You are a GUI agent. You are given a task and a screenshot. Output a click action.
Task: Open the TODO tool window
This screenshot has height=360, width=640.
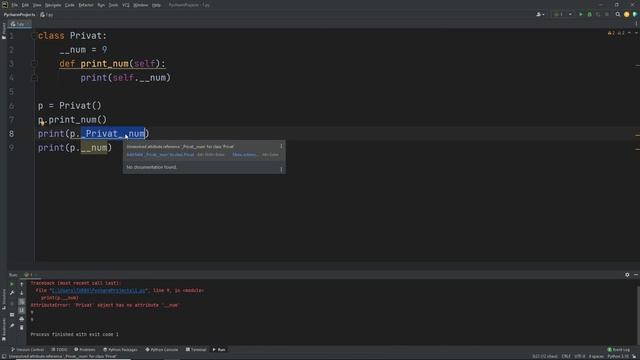tap(60, 350)
